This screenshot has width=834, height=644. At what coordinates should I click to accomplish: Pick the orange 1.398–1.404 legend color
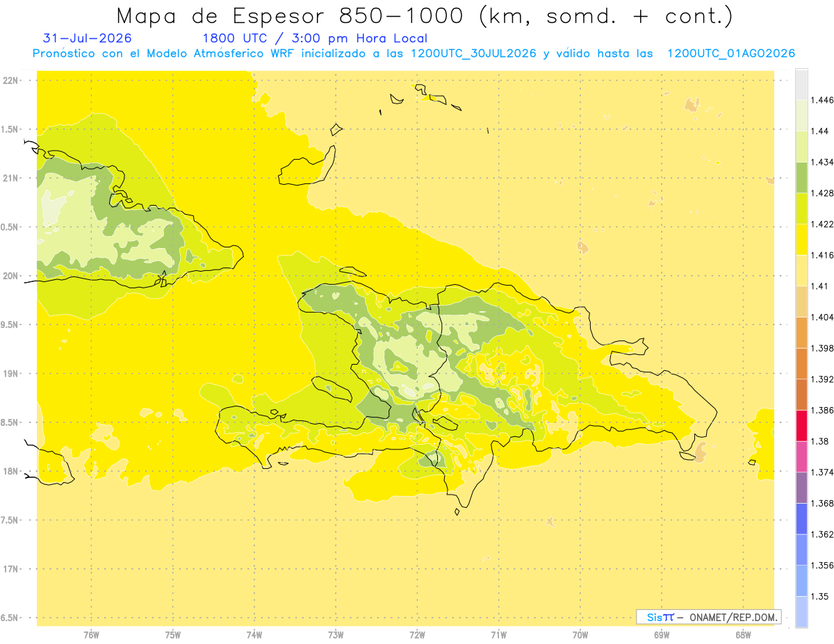point(801,332)
